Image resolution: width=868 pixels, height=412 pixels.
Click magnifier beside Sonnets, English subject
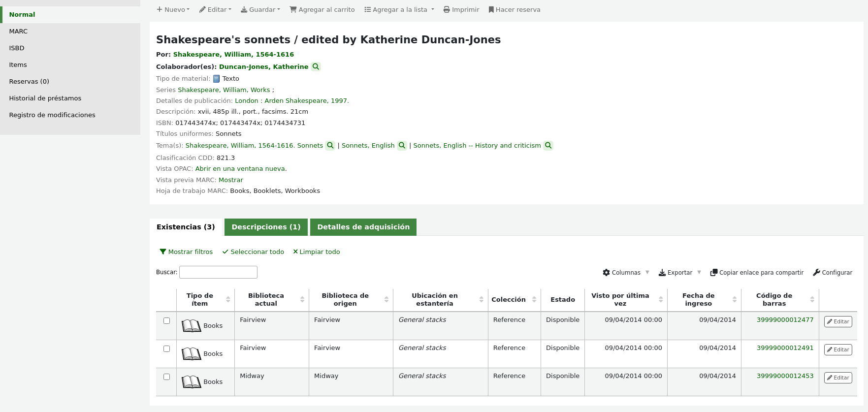(x=402, y=146)
